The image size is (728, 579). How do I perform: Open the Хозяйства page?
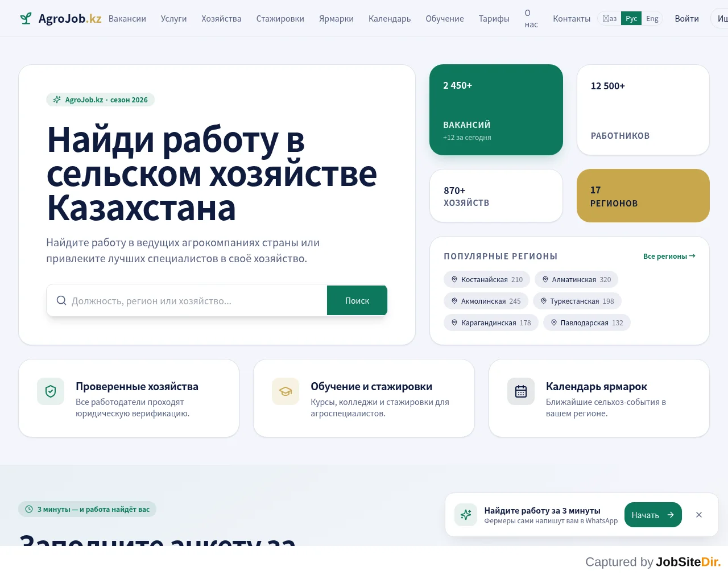(221, 19)
